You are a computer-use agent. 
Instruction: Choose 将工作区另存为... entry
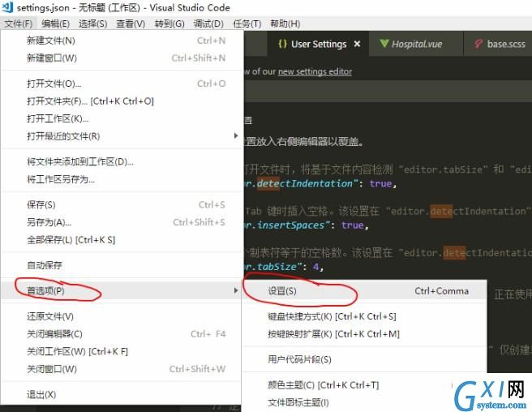pyautogui.click(x=122, y=179)
